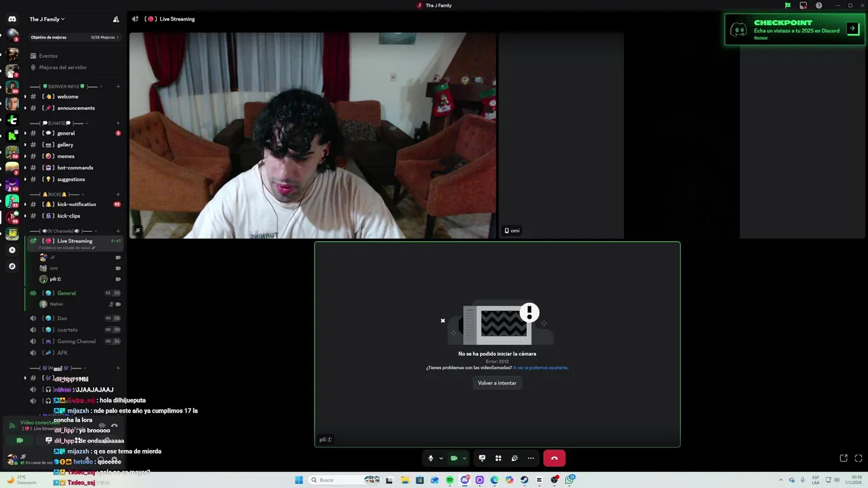Add channel to SERVER INFO category
The image size is (868, 488).
[118, 86]
